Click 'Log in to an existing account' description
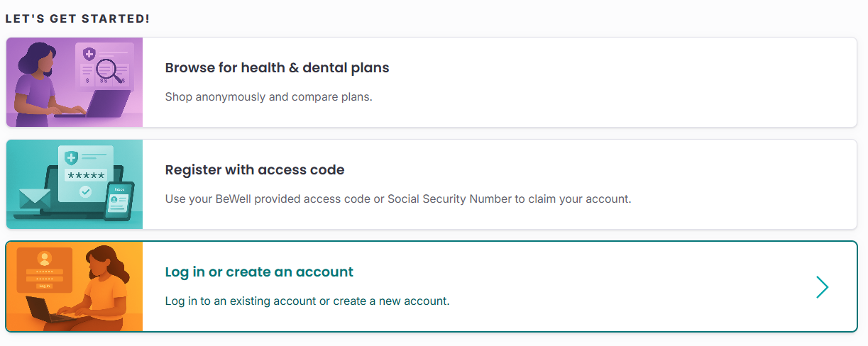Screen dimensions: 868x346 point(307,301)
